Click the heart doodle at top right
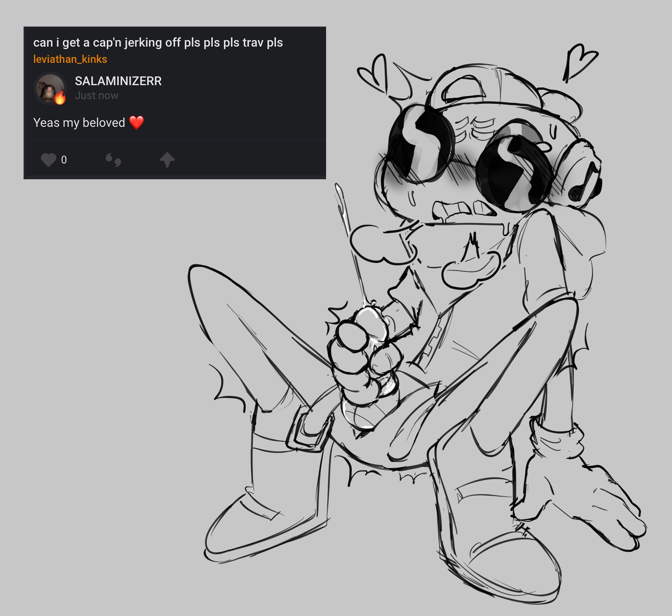 point(580,62)
